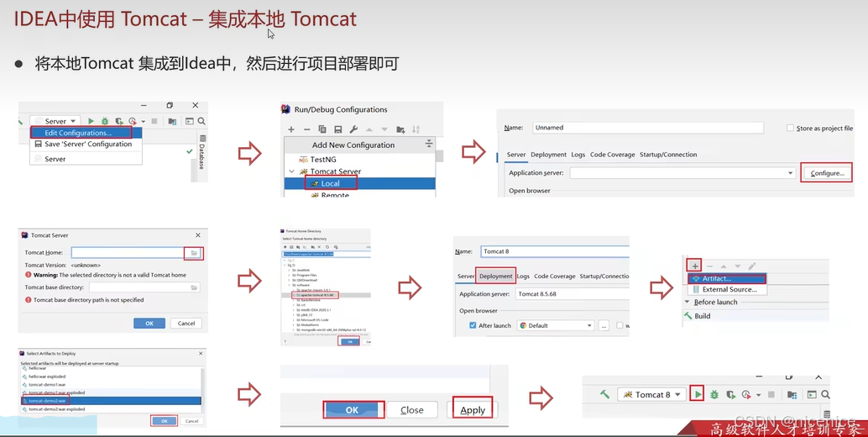Open Project Structure icon in Server toolbar
Screen dimensions: 868x437
click(x=172, y=121)
